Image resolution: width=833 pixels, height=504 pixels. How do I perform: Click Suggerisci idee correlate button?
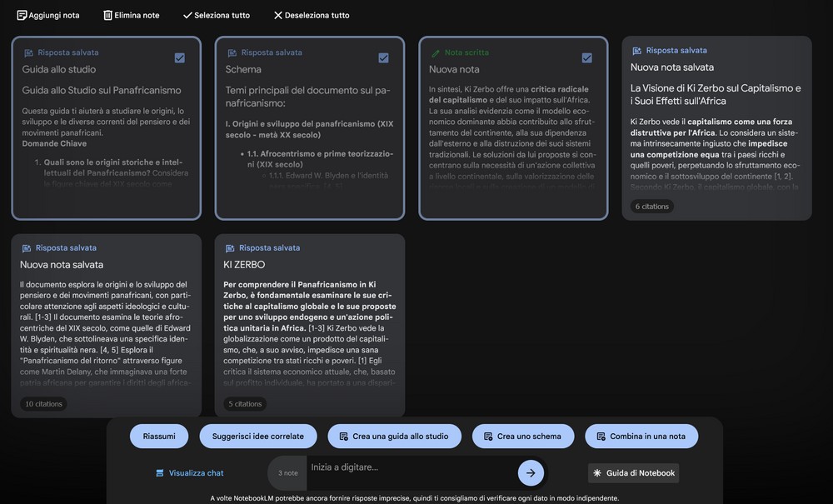(258, 437)
